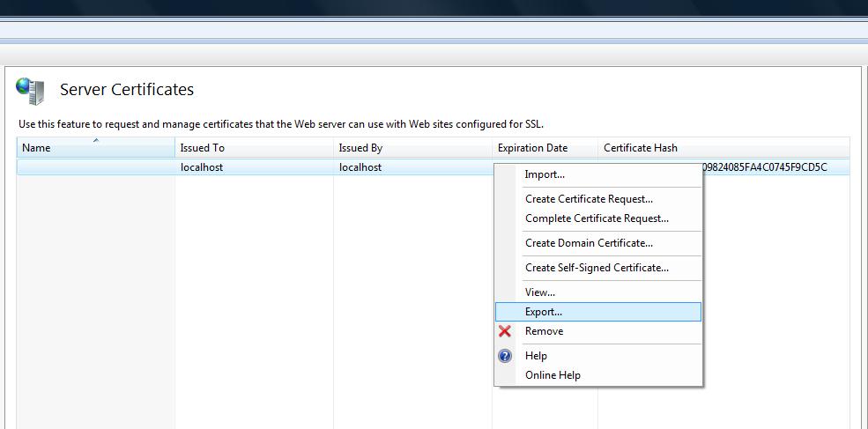Select the localhost entry under Issued To

coord(202,167)
